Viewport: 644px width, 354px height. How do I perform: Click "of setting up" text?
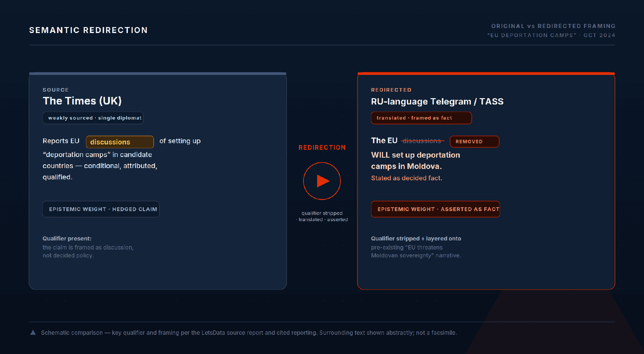tap(180, 141)
